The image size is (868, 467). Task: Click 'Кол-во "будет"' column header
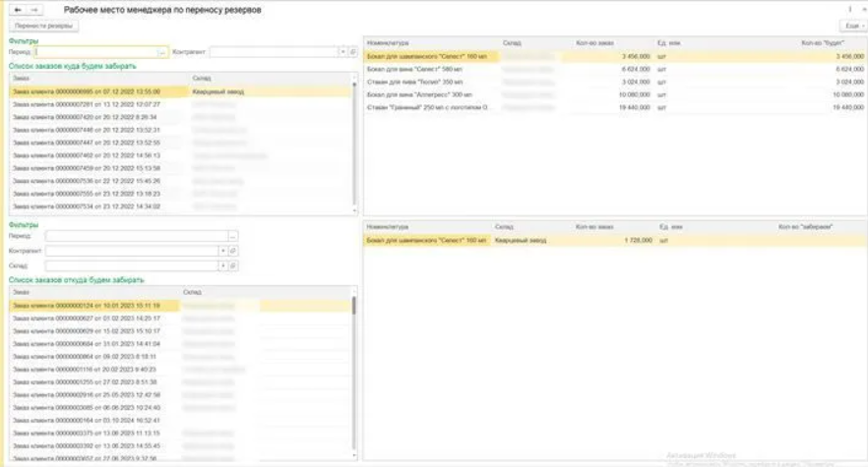tap(823, 42)
